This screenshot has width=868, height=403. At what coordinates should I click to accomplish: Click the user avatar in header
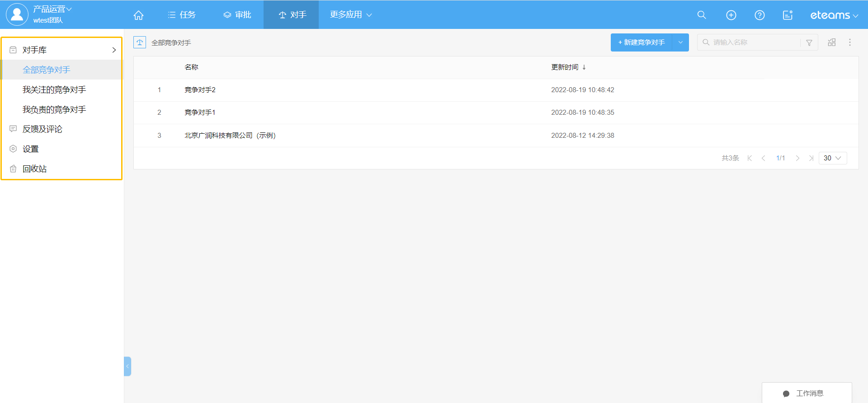17,14
